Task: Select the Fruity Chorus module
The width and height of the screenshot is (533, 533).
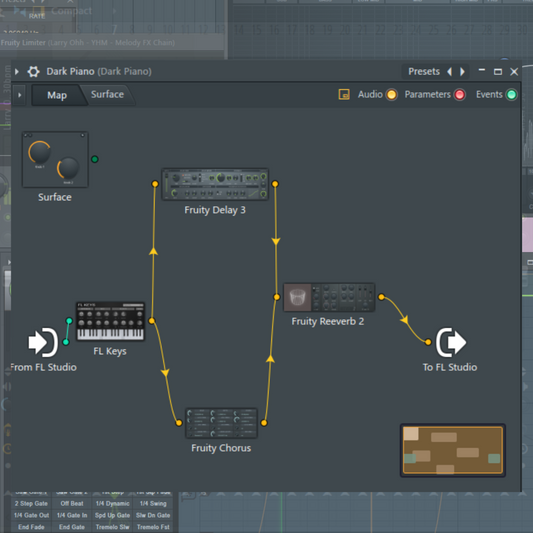Action: [x=221, y=423]
